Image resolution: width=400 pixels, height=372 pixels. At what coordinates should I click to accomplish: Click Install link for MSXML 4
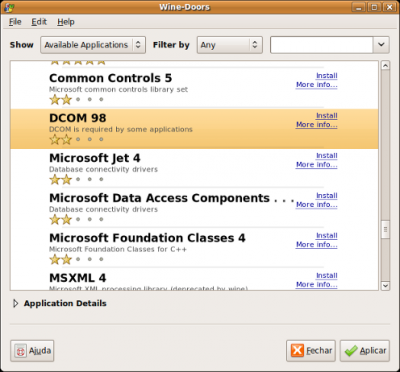pos(327,276)
